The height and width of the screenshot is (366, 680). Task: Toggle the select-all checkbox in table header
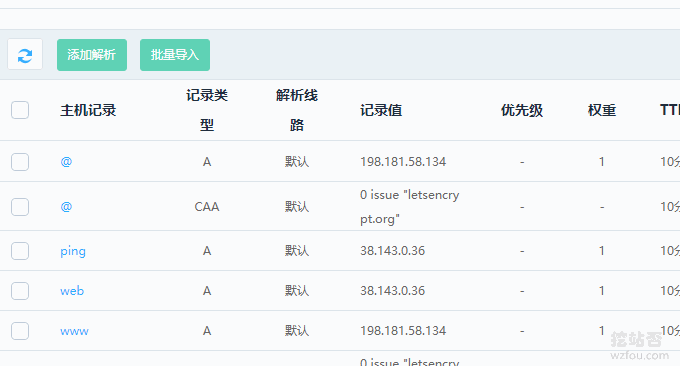(x=20, y=110)
